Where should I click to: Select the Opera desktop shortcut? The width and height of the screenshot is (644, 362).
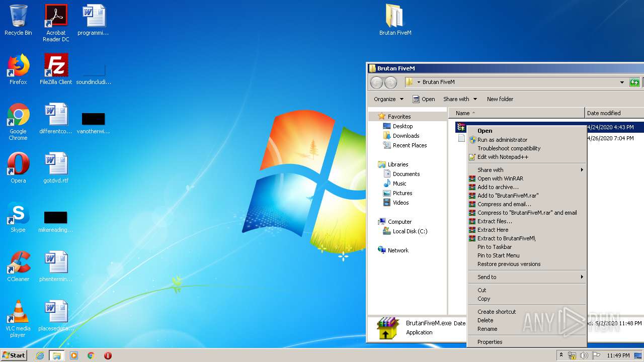pos(18,168)
